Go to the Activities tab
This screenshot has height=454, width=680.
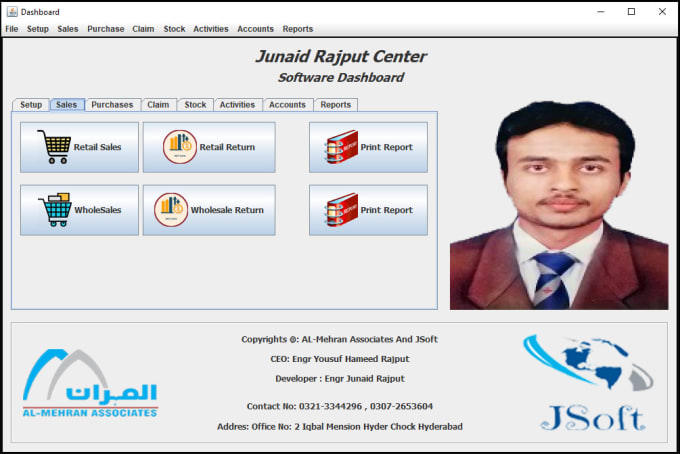point(237,105)
